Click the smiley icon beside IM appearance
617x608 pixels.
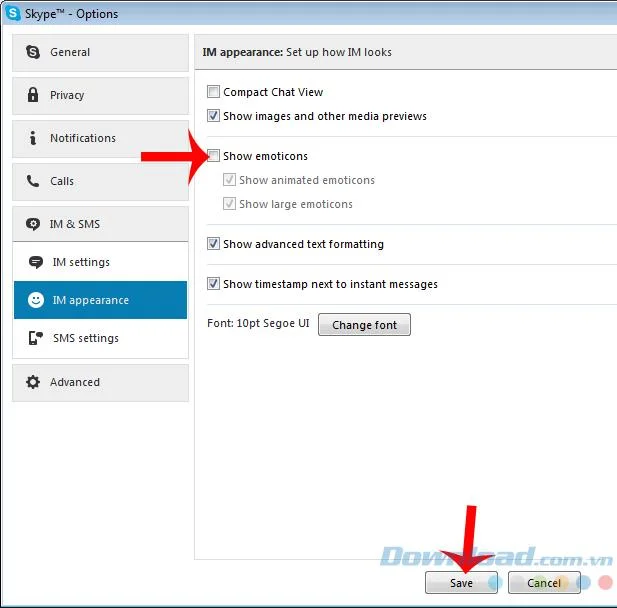[35, 300]
